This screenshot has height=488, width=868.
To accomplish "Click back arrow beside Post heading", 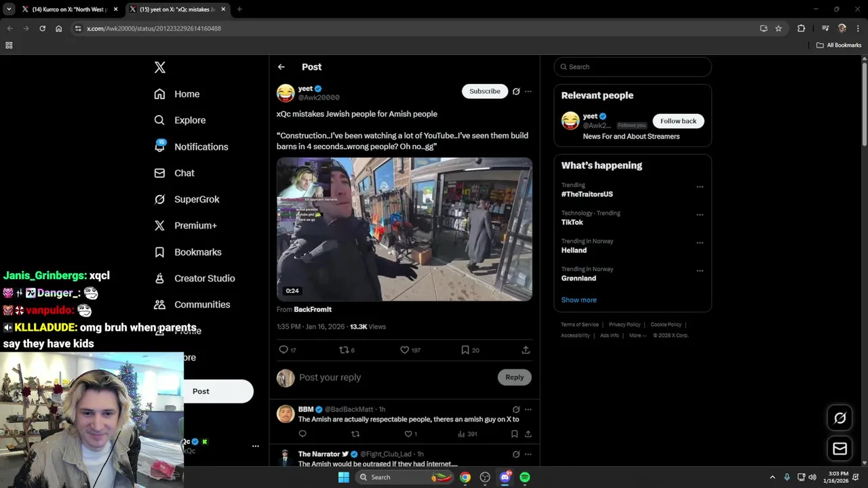I will tap(281, 67).
